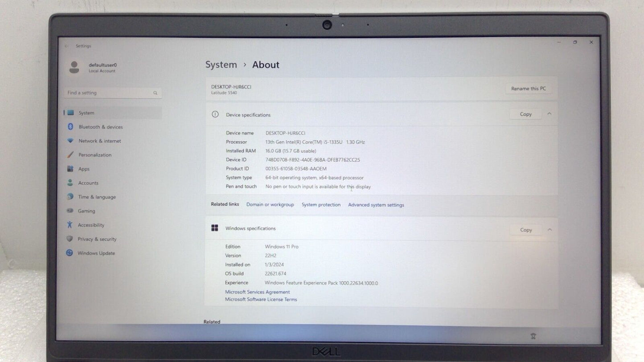
Task: Open the Accounts settings category
Action: (113, 183)
